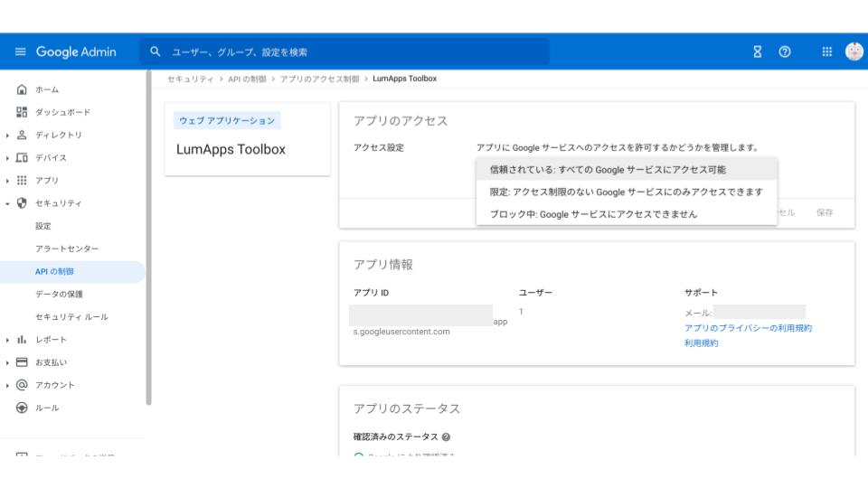This screenshot has width=868, height=488.
Task: Expand the ディレクトリ section arrow
Action: (x=7, y=135)
